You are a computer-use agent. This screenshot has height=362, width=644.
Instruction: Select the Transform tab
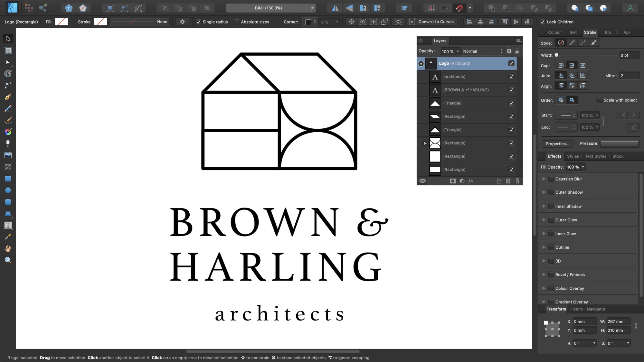pyautogui.click(x=556, y=309)
